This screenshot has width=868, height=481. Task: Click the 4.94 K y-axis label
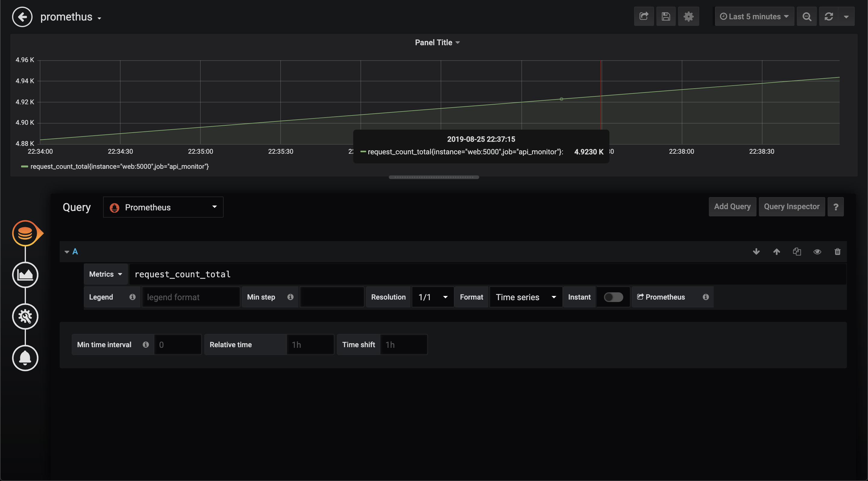(25, 81)
